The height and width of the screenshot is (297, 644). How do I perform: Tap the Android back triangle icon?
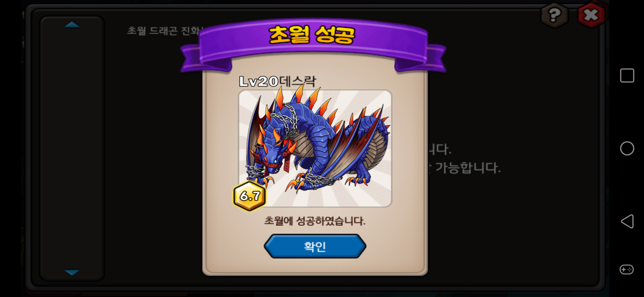pos(627,221)
